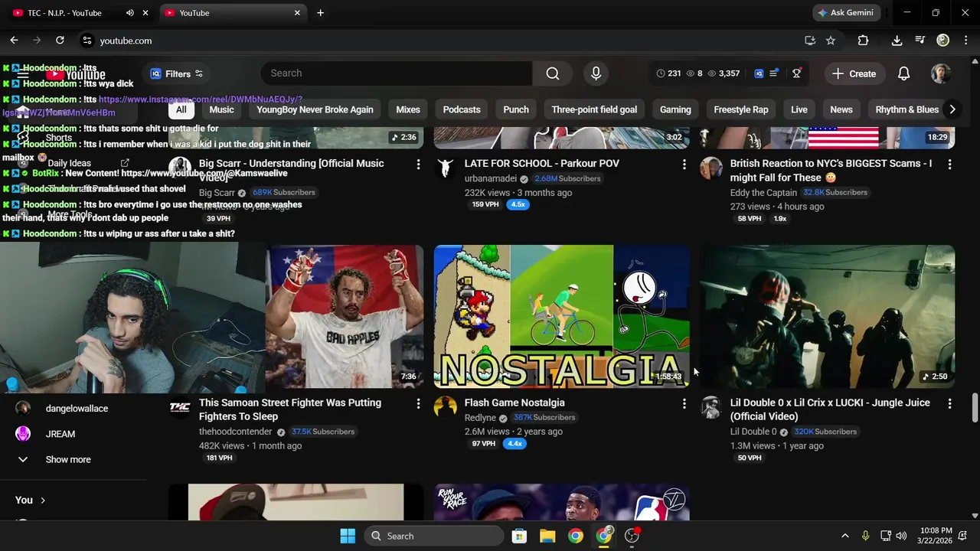The height and width of the screenshot is (551, 980).
Task: Select the Music category chip
Action: click(x=221, y=109)
